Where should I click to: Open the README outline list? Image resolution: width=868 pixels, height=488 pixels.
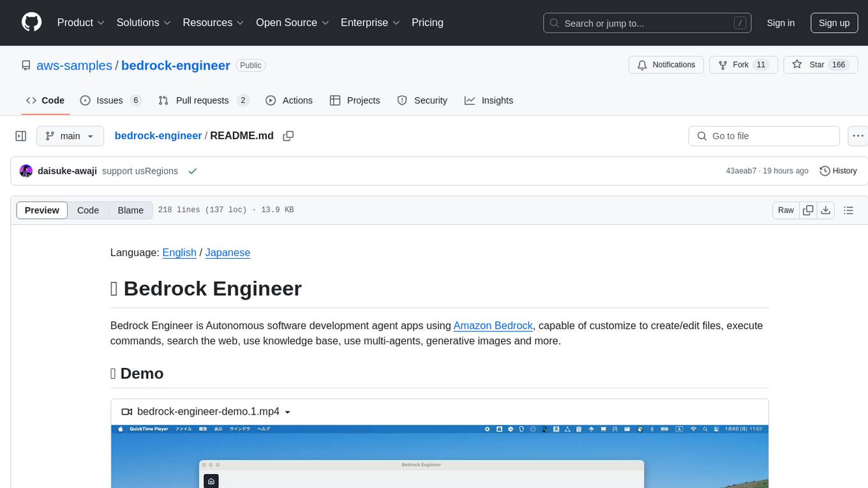pos(848,210)
